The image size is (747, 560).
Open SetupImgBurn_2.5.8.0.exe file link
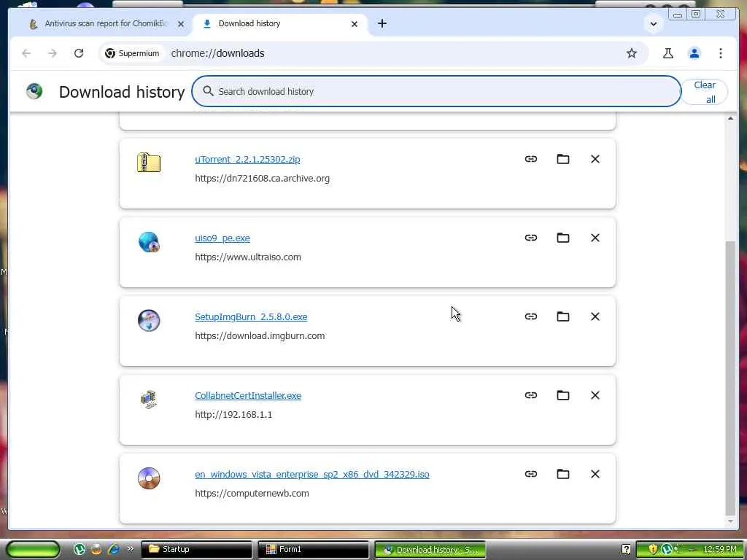tap(251, 317)
